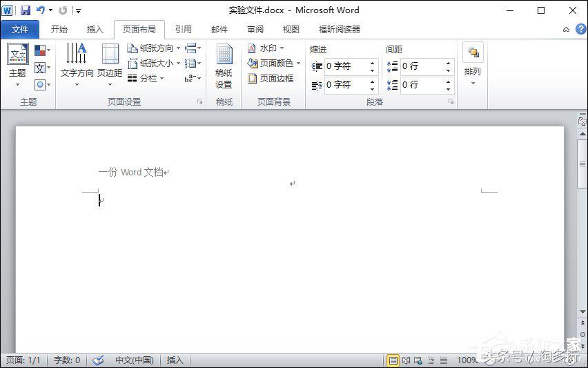
Task: Open the 福昕阅读器 tab
Action: tap(340, 29)
